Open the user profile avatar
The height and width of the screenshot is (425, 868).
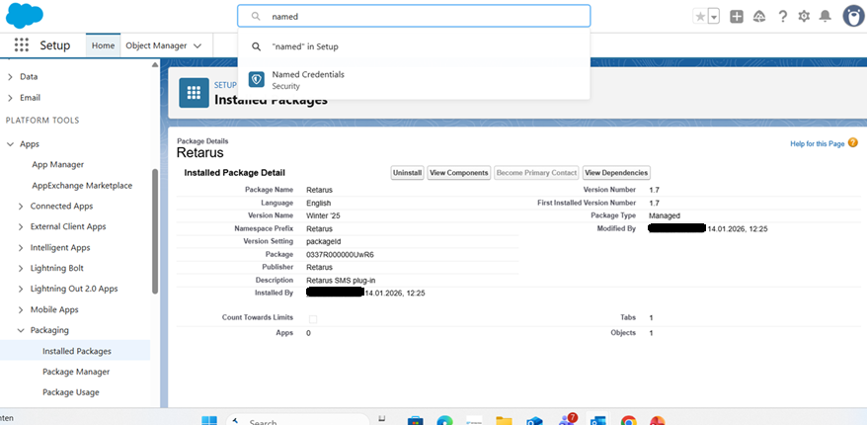coord(854,16)
